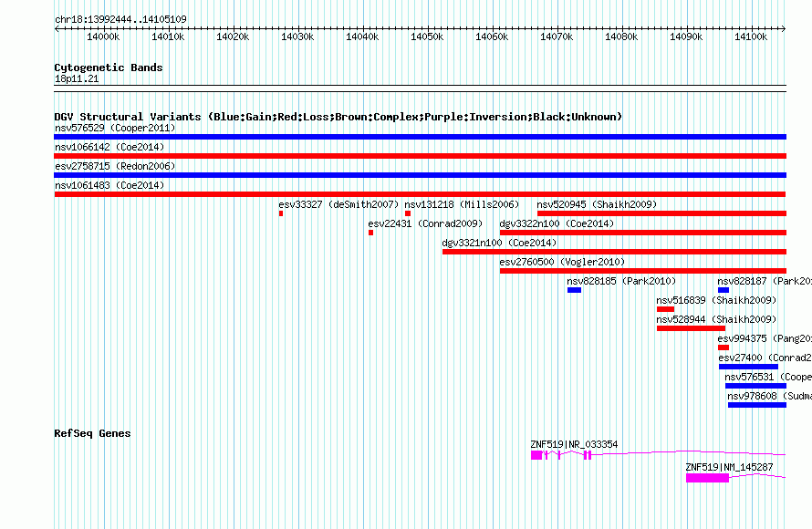The height and width of the screenshot is (529, 812).
Task: Click the chr18:13992444..14105109 coordinates text
Action: pyautogui.click(x=120, y=19)
